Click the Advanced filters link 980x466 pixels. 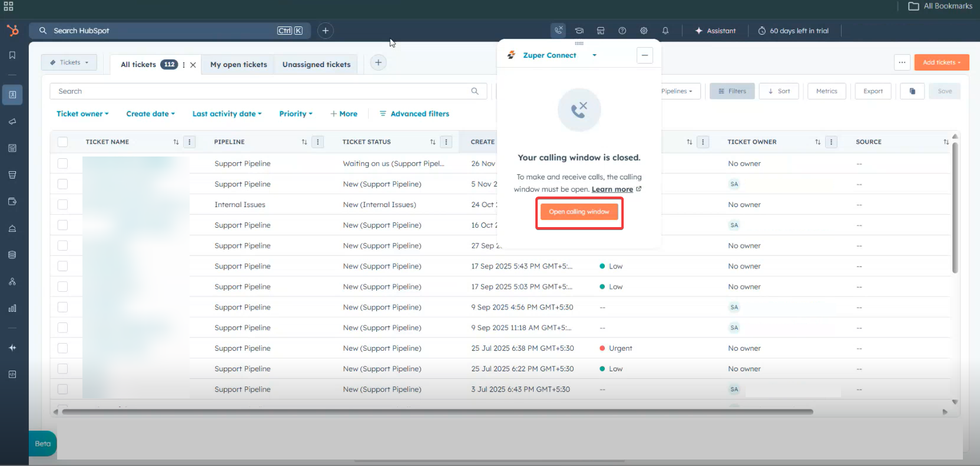point(414,114)
